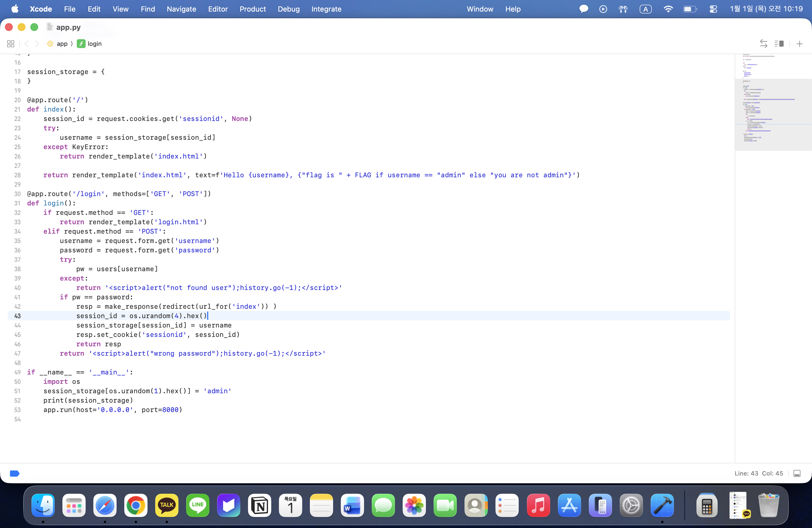Toggle the debug area panel button
This screenshot has width=812, height=528.
(797, 473)
